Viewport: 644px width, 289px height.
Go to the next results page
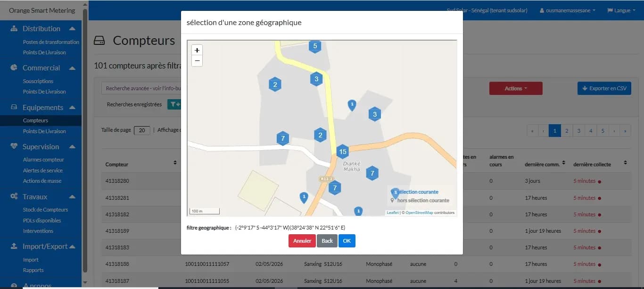(614, 131)
